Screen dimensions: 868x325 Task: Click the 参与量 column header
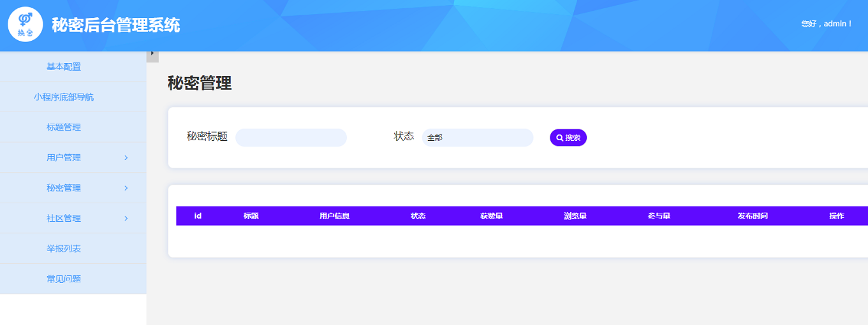[659, 216]
